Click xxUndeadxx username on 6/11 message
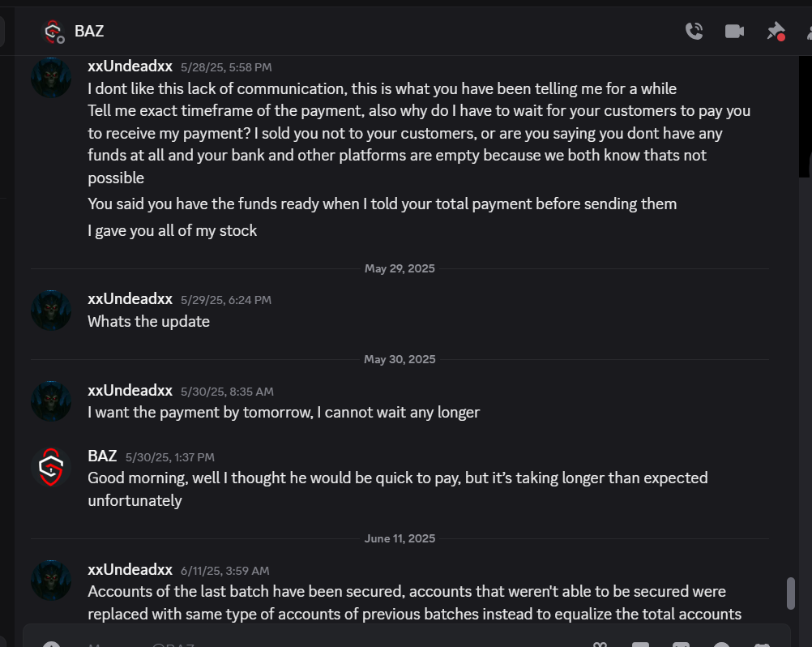Viewport: 812px width, 647px height. (130, 570)
